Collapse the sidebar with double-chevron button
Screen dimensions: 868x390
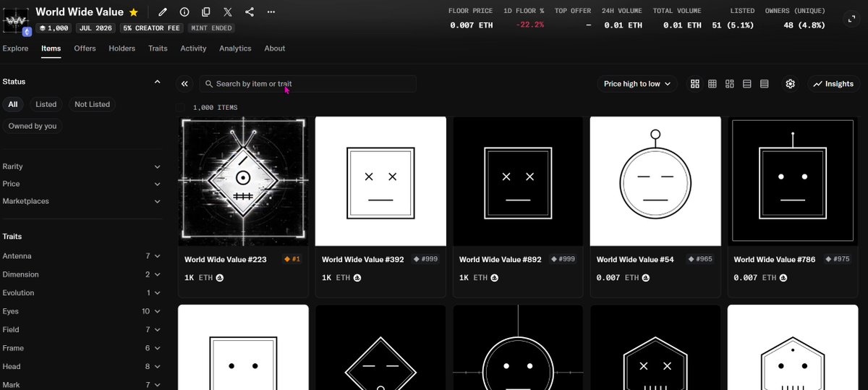click(x=185, y=84)
